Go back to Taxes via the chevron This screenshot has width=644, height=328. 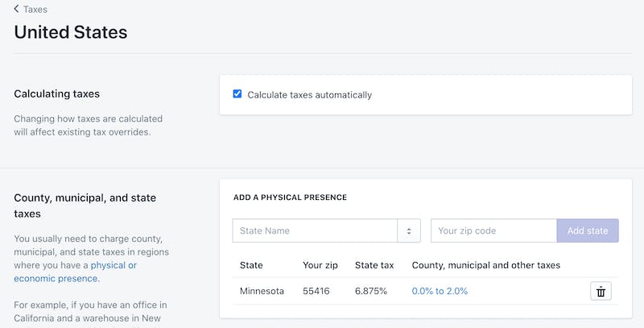pos(16,9)
